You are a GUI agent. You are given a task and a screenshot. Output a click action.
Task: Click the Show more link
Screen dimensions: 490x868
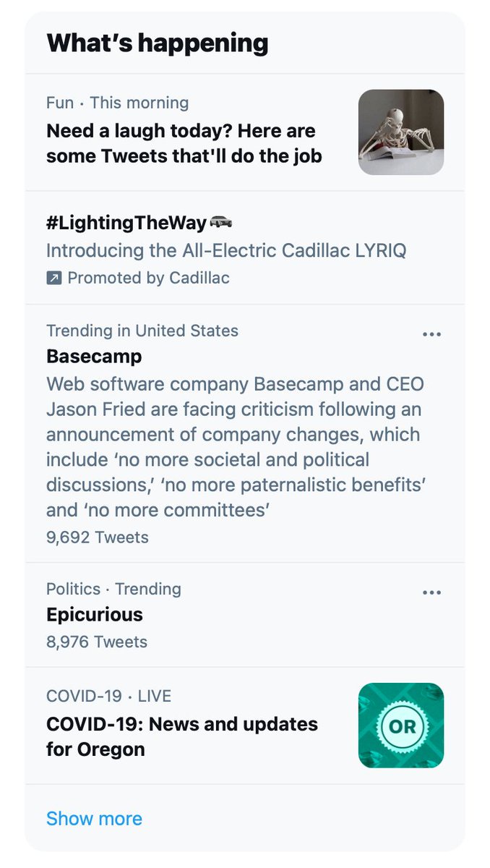[x=94, y=818]
